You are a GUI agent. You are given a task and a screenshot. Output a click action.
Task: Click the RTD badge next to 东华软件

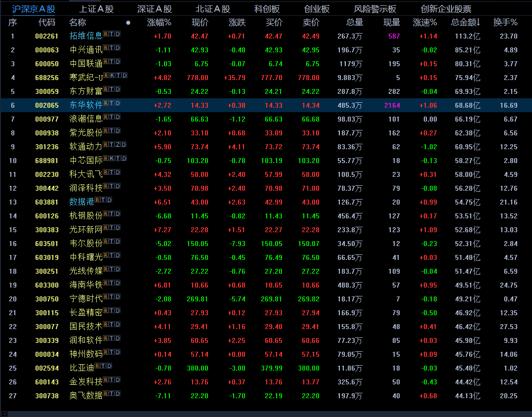pyautogui.click(x=112, y=103)
